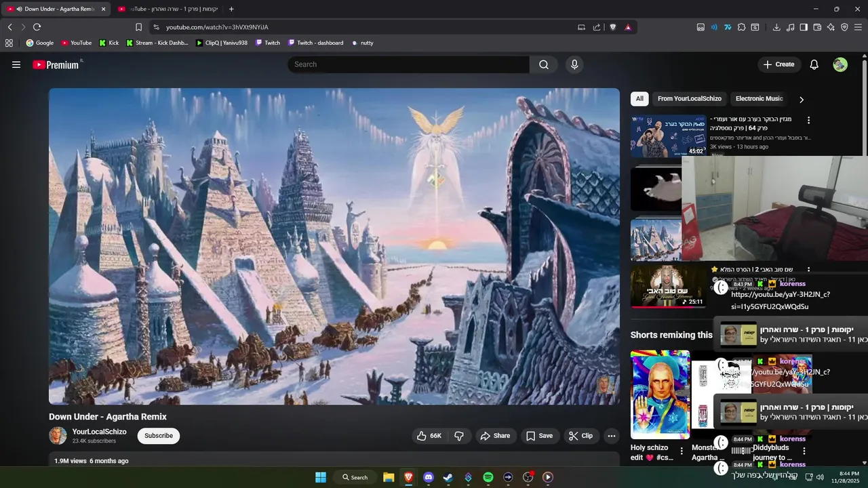Open Brave Shields lion icon
This screenshot has width=868, height=488.
click(613, 27)
